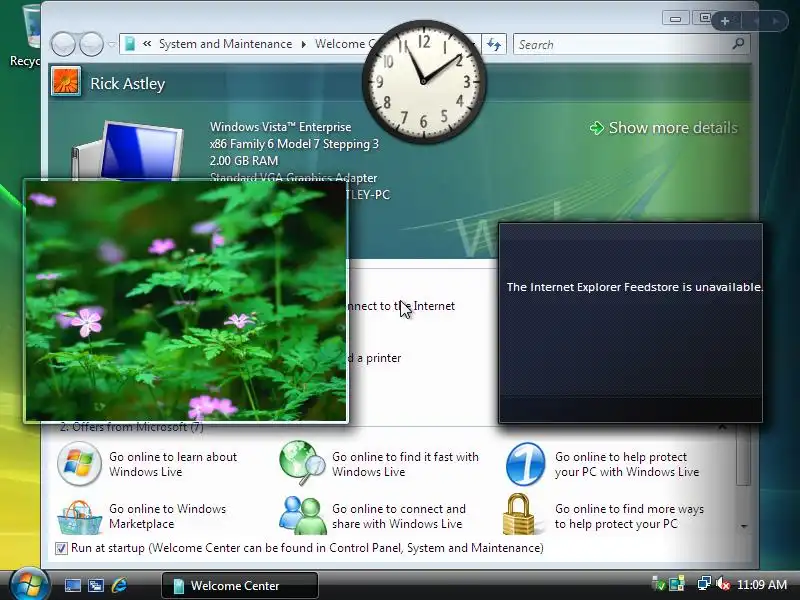800x600 pixels.
Task: Click the Welcome Center taskbar button
Action: 240,585
